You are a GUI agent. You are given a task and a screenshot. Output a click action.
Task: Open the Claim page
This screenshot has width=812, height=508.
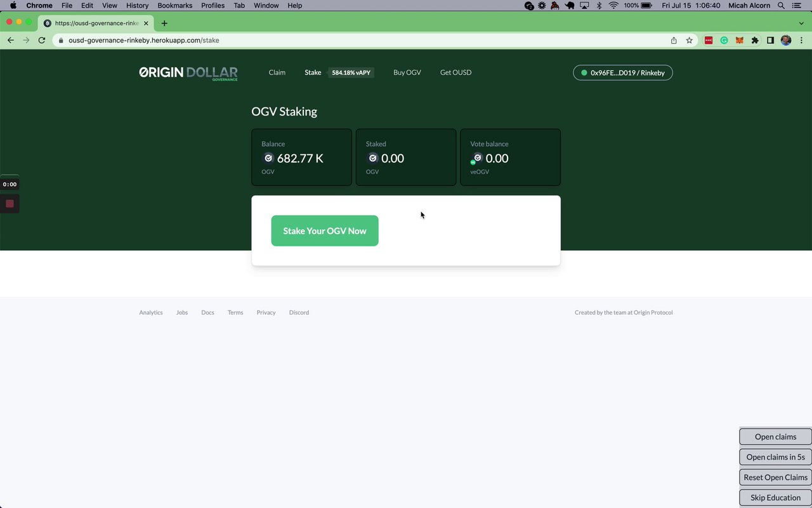coord(277,72)
